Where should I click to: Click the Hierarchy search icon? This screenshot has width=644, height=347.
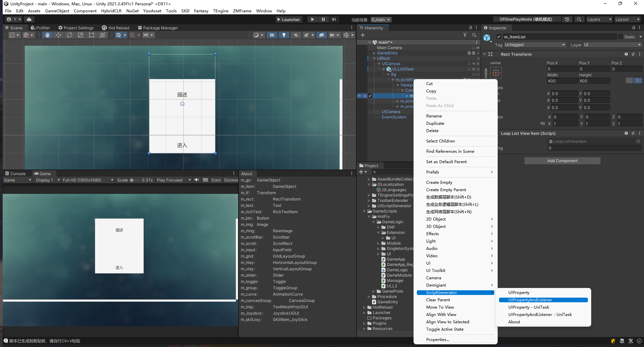point(474,35)
